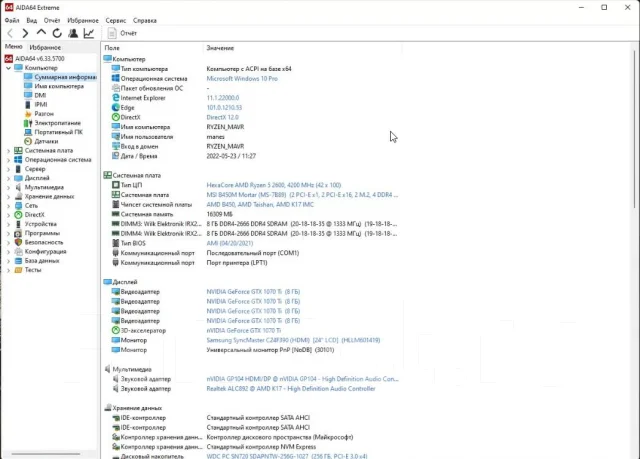Open the Вид menu
This screenshot has width=640, height=459.
point(31,20)
